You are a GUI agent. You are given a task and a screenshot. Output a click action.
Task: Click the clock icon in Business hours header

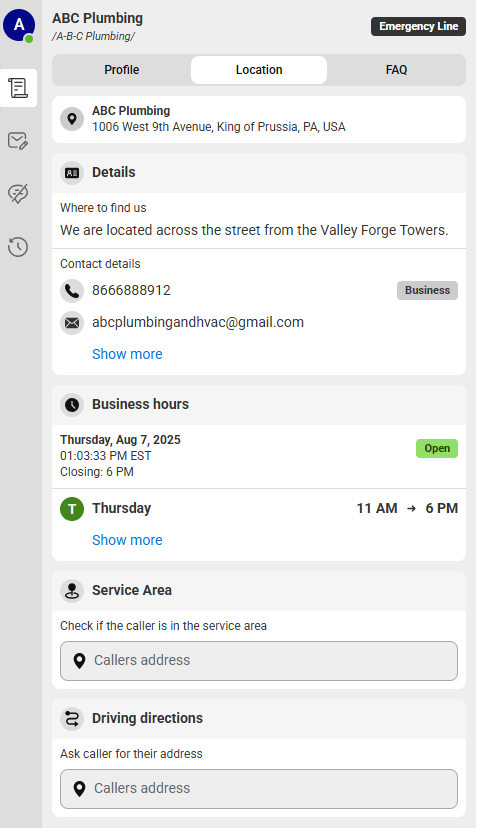point(72,405)
